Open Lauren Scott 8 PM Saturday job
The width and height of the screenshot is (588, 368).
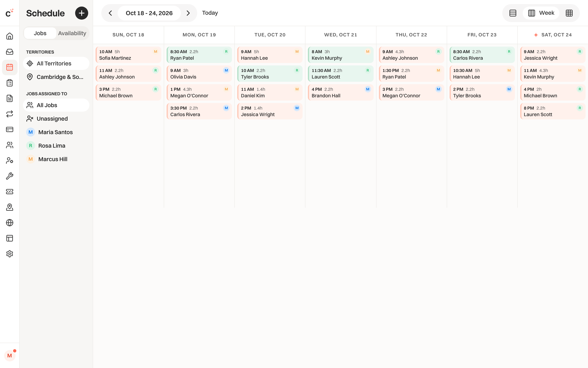click(x=553, y=111)
